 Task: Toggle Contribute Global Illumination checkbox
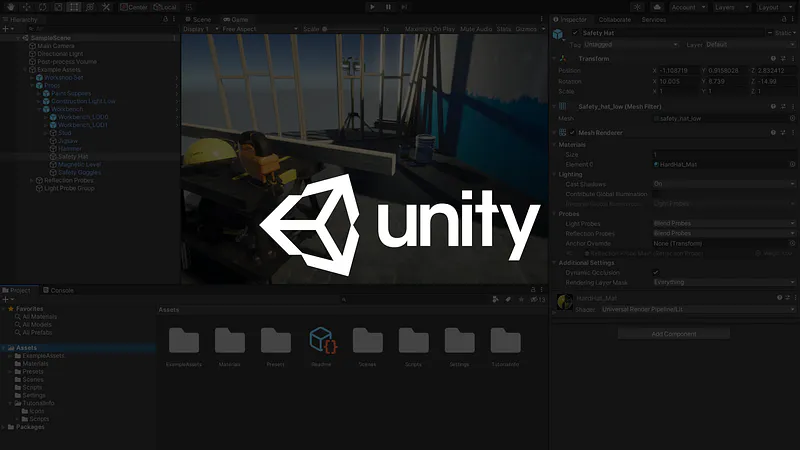(x=656, y=194)
